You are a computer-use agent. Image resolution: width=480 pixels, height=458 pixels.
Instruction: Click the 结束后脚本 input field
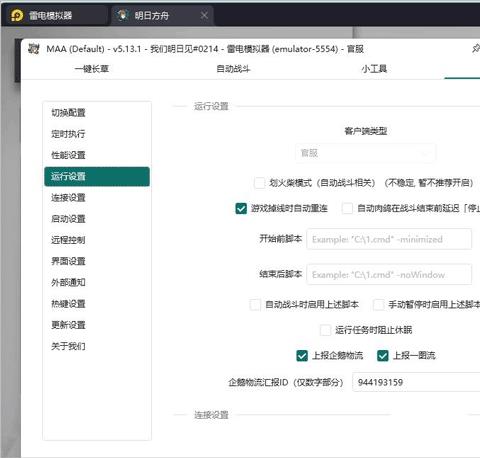point(389,274)
